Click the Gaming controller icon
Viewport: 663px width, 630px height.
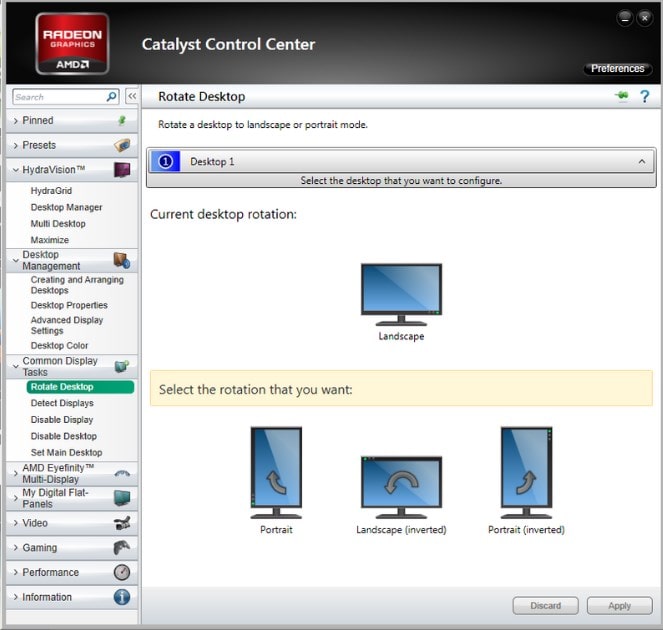pos(122,548)
